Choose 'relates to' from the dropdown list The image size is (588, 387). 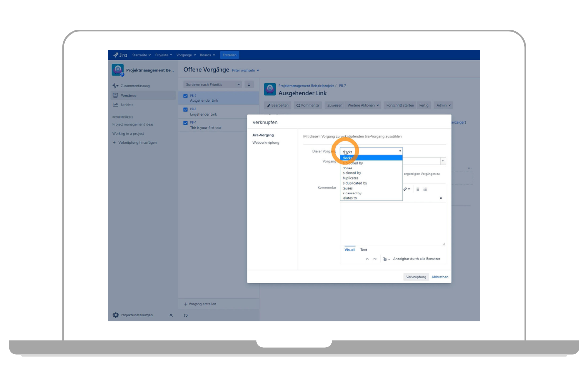pyautogui.click(x=349, y=198)
